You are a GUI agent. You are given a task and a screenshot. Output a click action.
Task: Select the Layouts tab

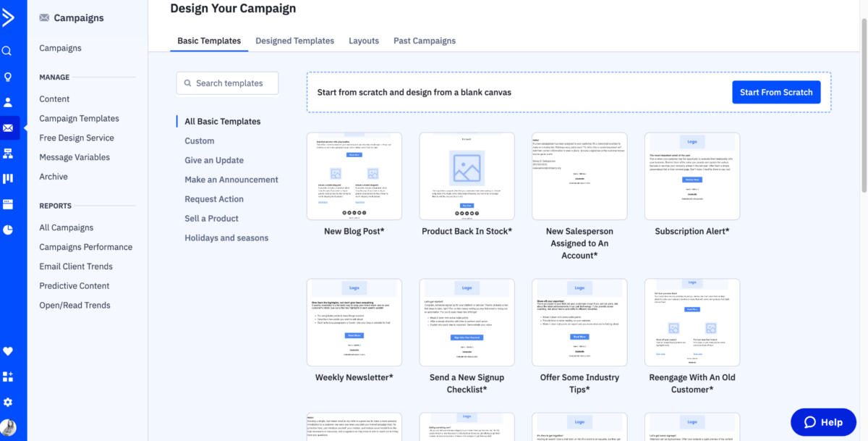point(364,41)
